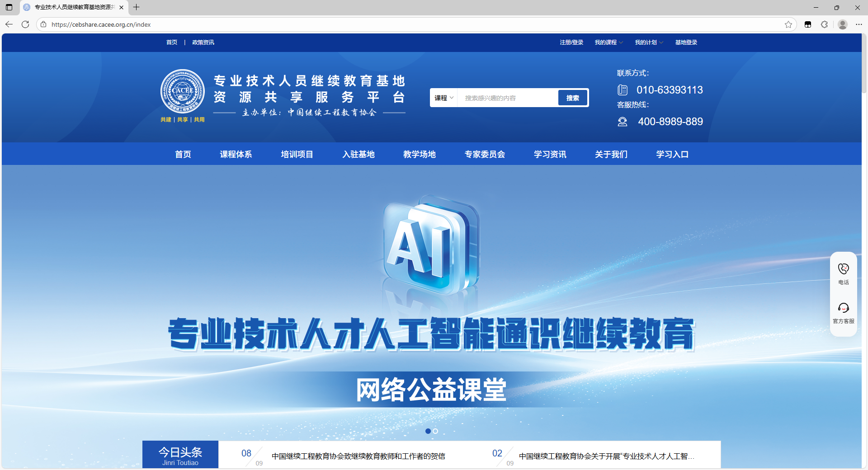Click the page vertical scrollbar

pyautogui.click(x=864, y=63)
